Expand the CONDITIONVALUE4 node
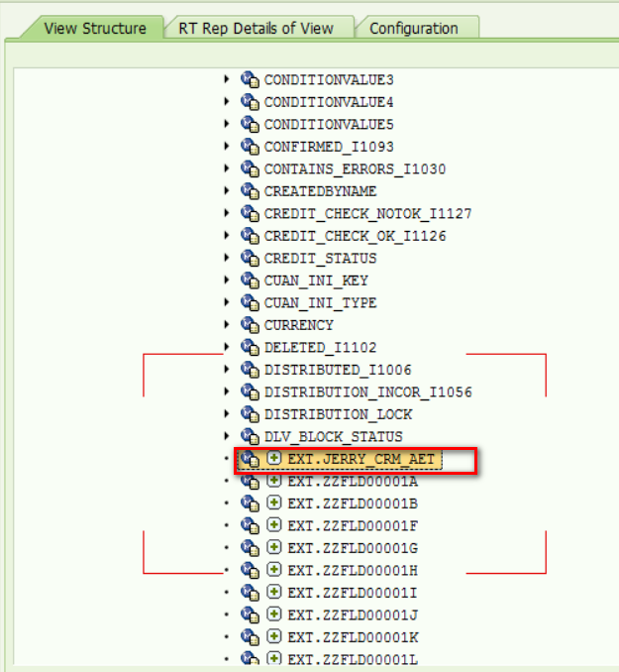The height and width of the screenshot is (672, 619). coord(227,101)
